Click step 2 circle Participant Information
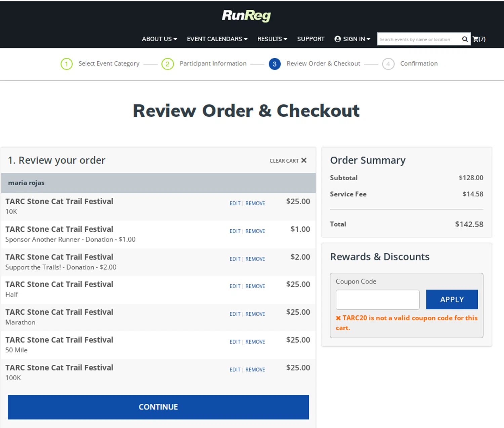The height and width of the screenshot is (428, 504). click(x=168, y=64)
